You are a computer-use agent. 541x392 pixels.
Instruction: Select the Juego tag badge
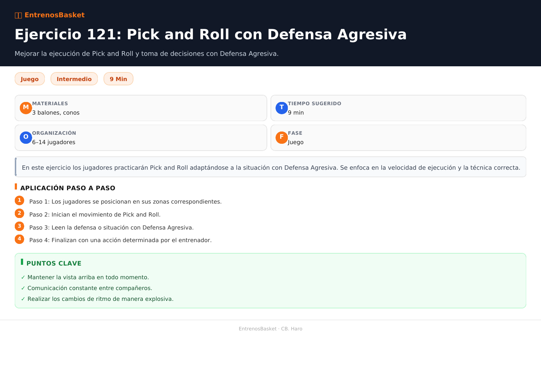[x=30, y=79]
